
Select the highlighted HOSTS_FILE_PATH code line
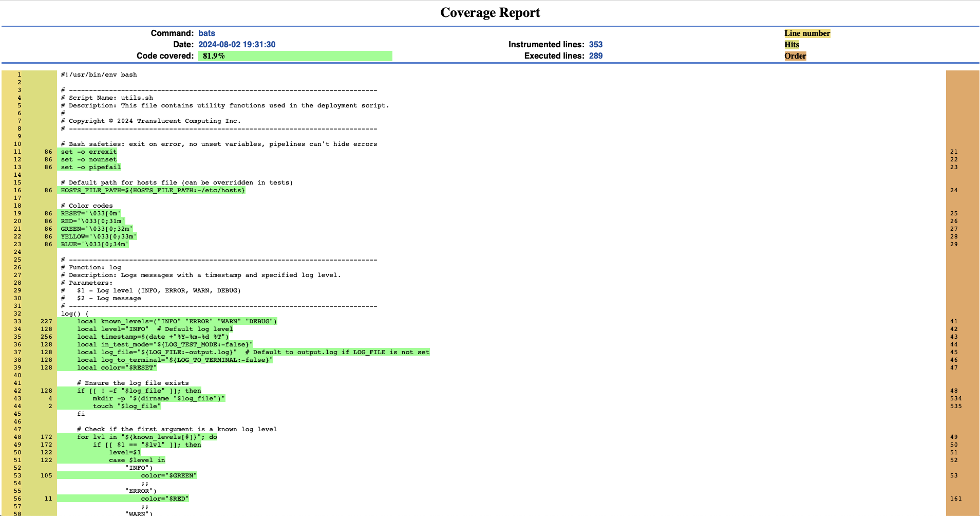pyautogui.click(x=153, y=190)
